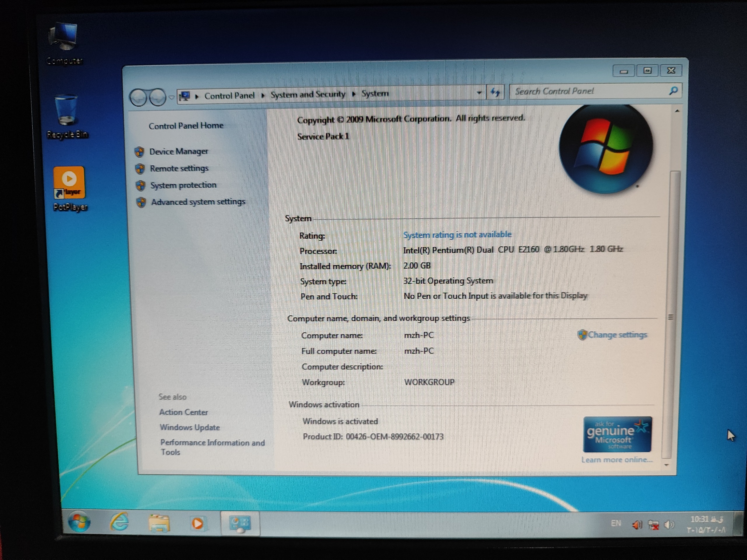This screenshot has width=747, height=560.
Task: Select System and Security in the breadcrumb
Action: coord(308,94)
